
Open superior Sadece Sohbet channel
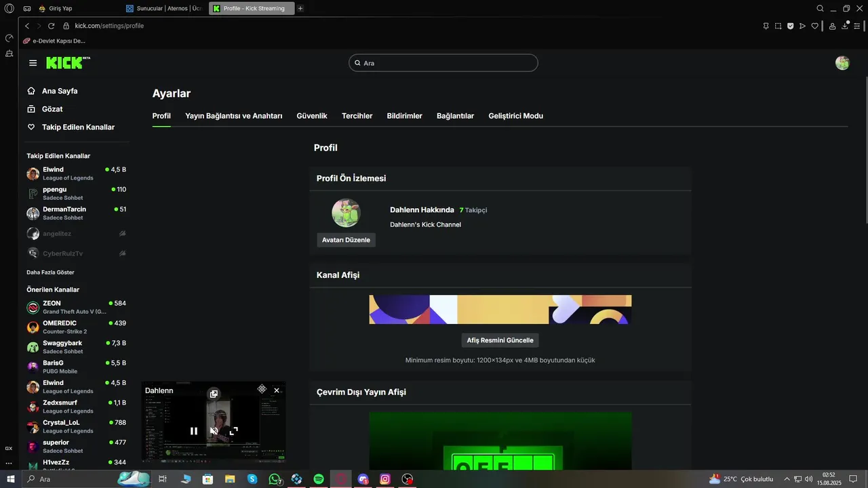(x=76, y=447)
